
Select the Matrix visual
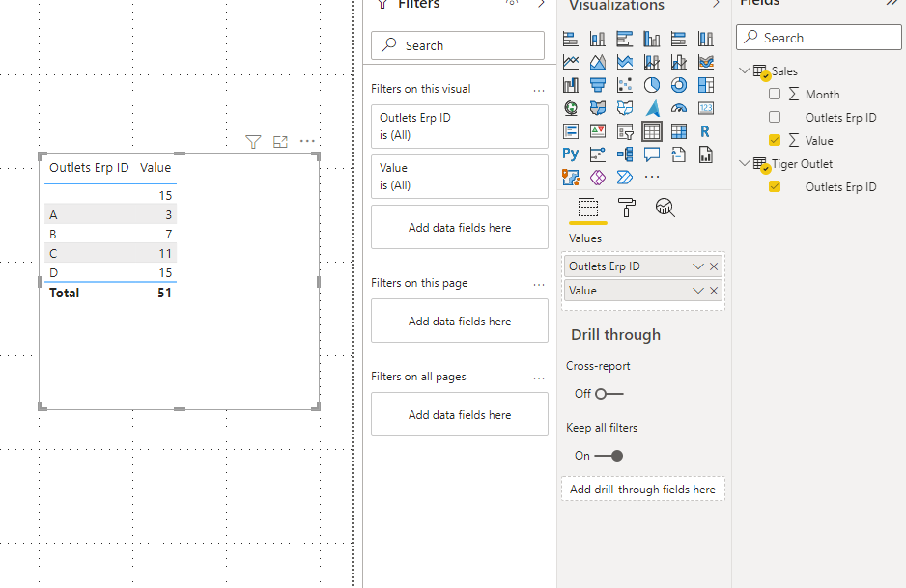click(x=679, y=131)
